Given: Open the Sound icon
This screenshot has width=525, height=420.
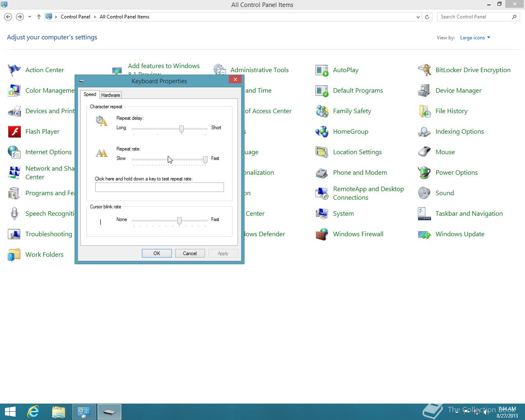Looking at the screenshot, I should [425, 193].
